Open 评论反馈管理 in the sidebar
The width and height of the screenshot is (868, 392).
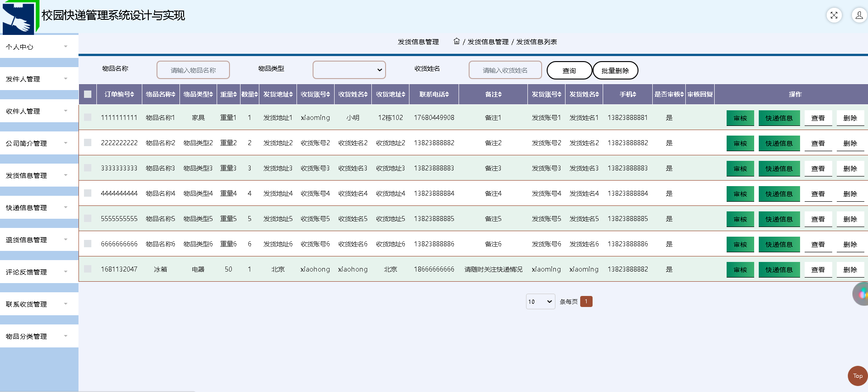[x=39, y=272]
